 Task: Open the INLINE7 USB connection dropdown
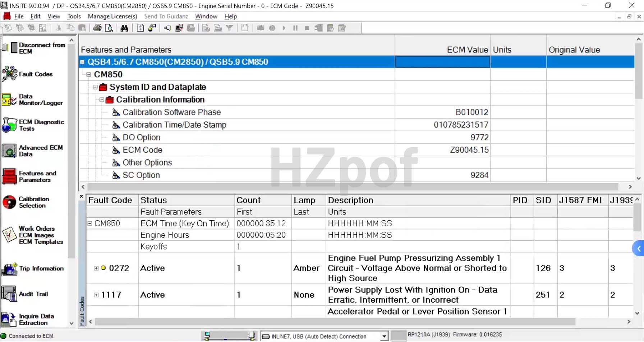click(x=384, y=336)
